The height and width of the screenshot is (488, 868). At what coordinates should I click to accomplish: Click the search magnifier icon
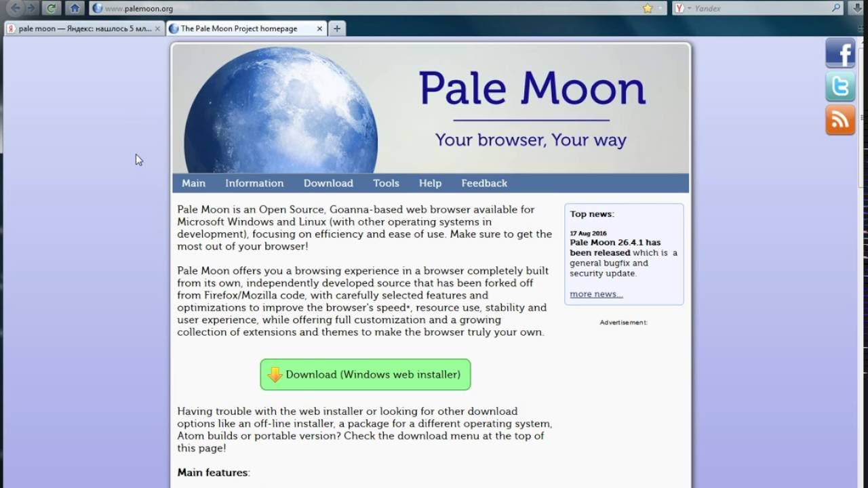(836, 8)
